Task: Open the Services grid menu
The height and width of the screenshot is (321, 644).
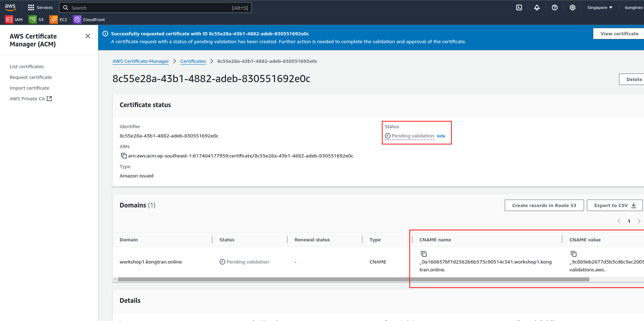Action: point(40,7)
